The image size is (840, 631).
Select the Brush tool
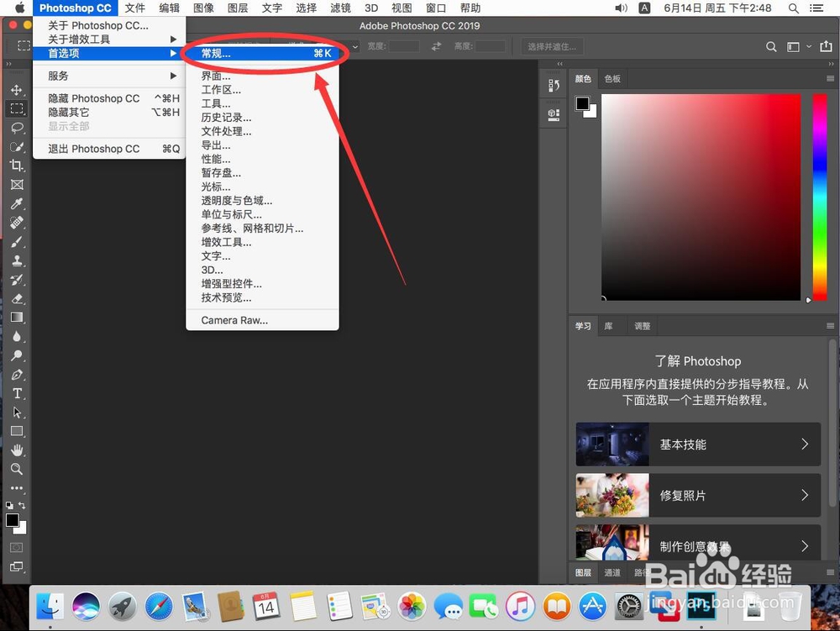18,243
